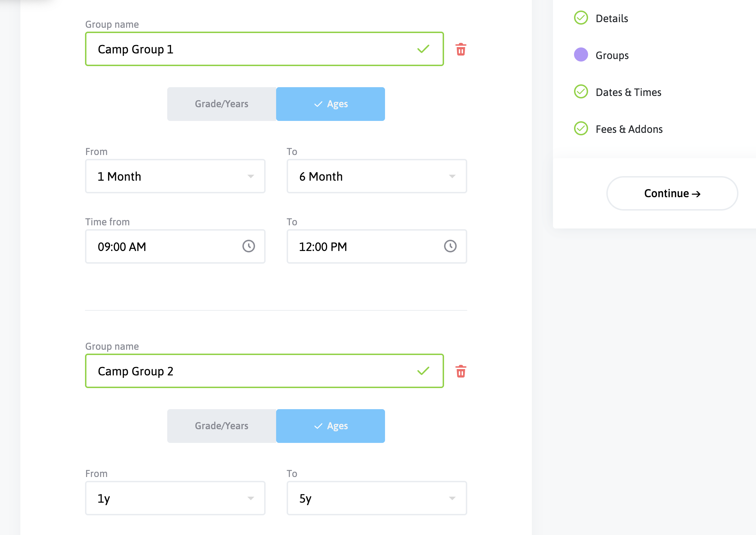This screenshot has width=756, height=535.
Task: Expand the 1y From age dropdown
Action: click(x=175, y=498)
